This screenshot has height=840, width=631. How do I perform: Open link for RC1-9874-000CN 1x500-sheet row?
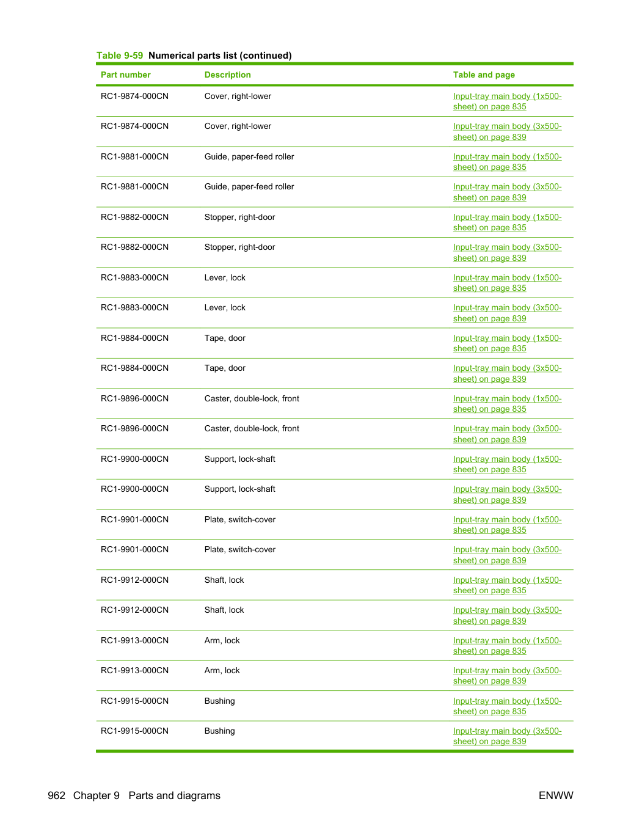507,101
